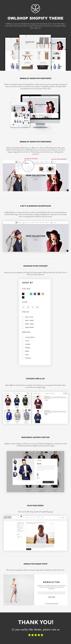
Task: Select the green color swatch filter
Action: click(x=31, y=294)
